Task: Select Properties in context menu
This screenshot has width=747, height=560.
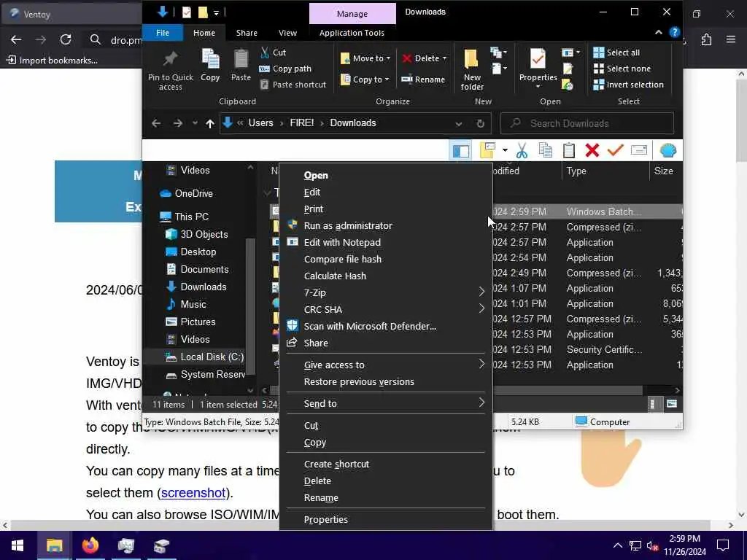Action: (x=386, y=519)
